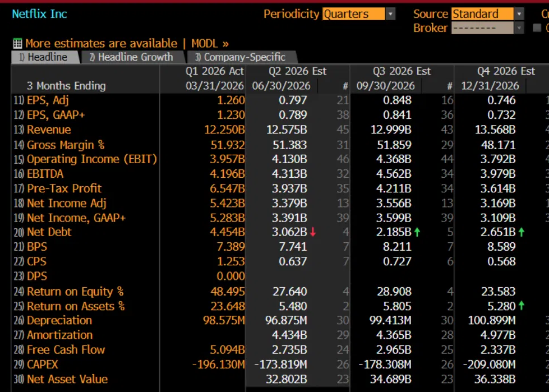Toggle the checkbox right of Broker dropdown

coord(537,27)
